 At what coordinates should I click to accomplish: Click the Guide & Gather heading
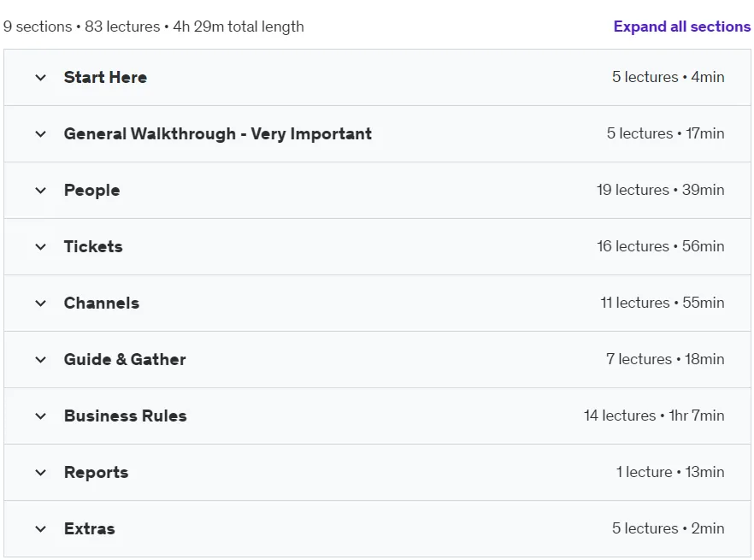click(x=125, y=359)
